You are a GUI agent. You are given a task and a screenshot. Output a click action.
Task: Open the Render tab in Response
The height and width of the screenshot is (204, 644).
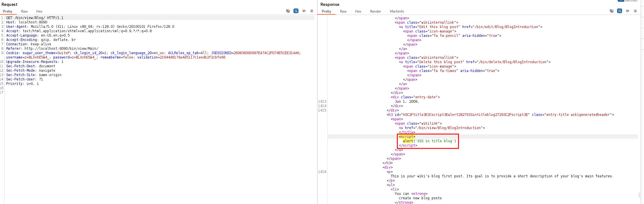click(375, 11)
